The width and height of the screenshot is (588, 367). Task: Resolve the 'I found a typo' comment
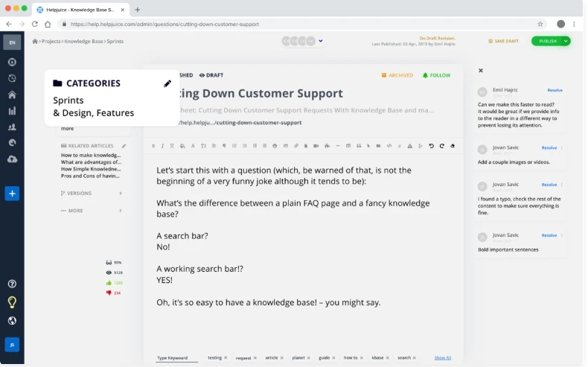549,185
